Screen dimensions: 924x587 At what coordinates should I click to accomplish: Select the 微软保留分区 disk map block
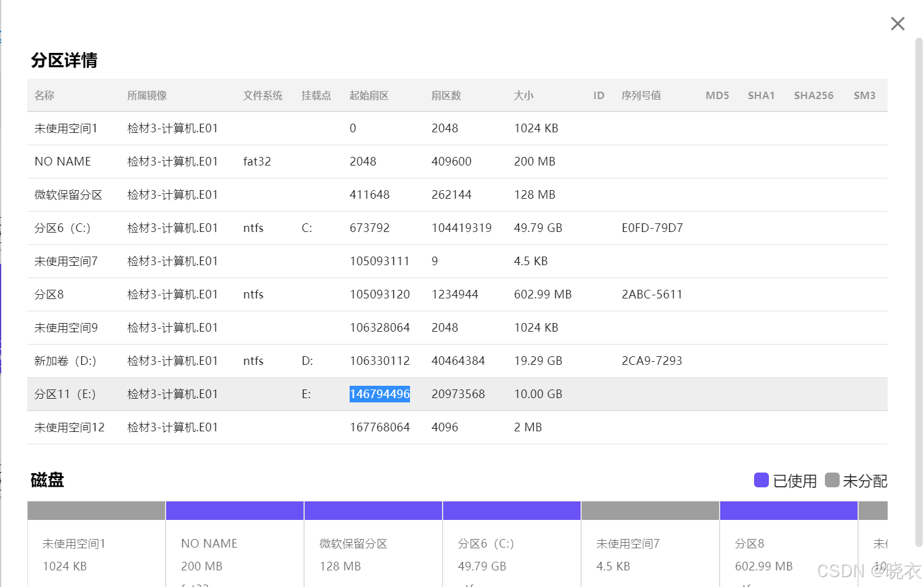[x=373, y=544]
